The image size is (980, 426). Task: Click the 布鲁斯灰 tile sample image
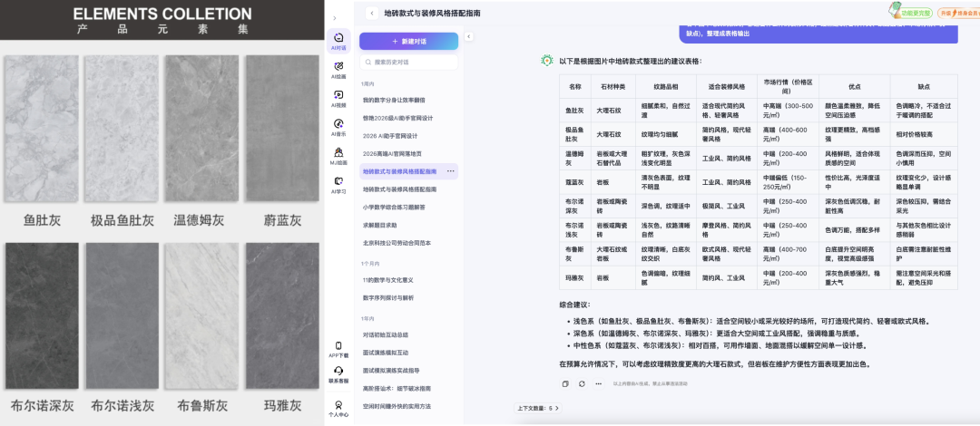201,316
